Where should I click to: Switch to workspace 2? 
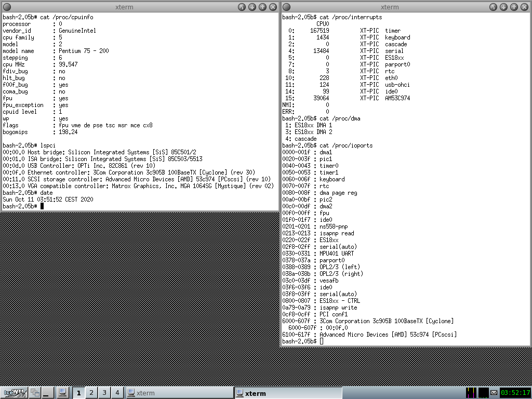tap(91, 393)
